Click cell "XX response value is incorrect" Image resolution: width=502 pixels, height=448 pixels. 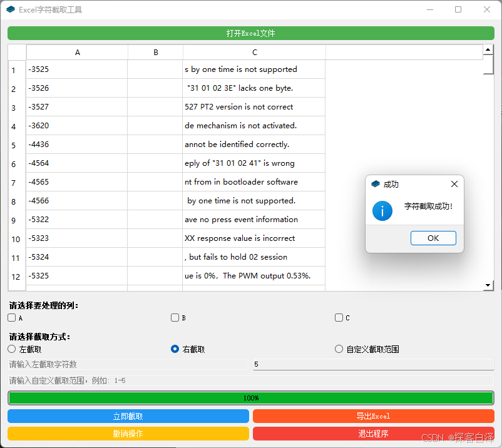(x=254, y=238)
